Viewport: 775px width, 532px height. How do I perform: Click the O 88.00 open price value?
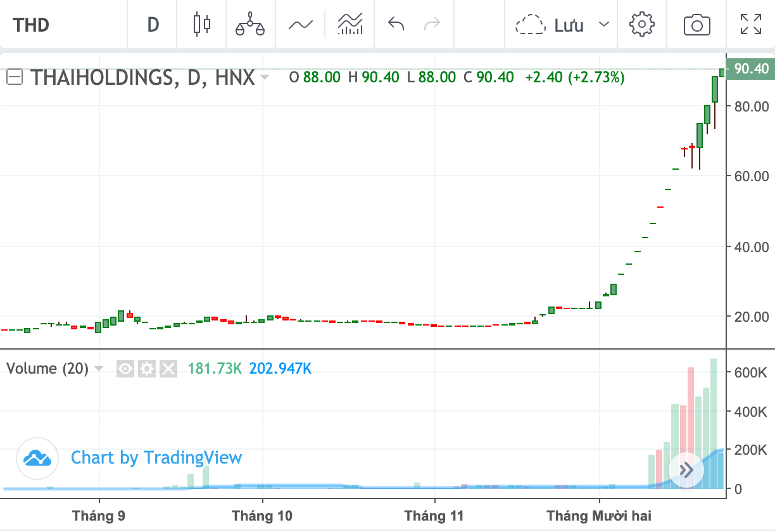[315, 77]
